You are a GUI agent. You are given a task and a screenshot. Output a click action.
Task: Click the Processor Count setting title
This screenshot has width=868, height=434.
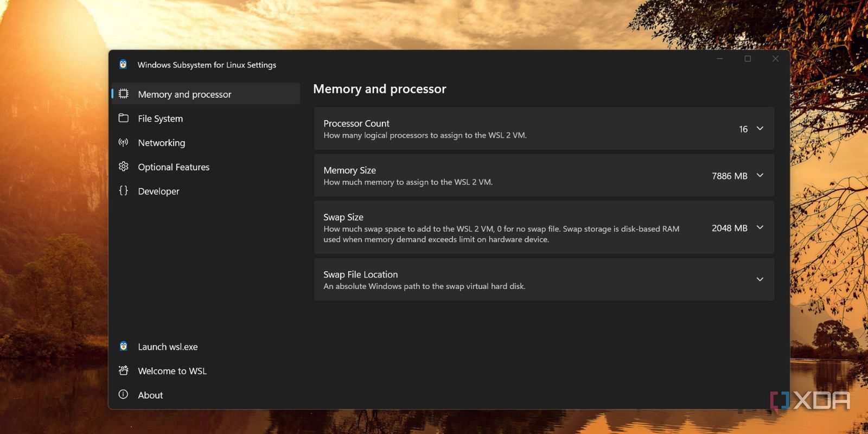(356, 123)
